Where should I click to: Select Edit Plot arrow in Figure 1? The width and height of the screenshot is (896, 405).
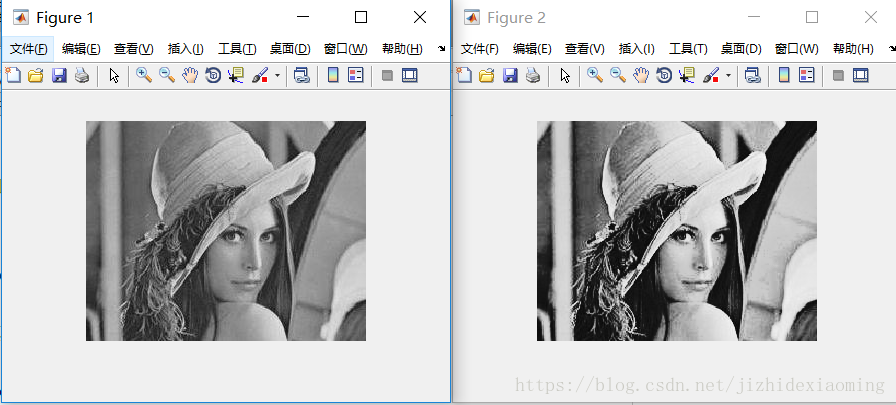point(114,75)
